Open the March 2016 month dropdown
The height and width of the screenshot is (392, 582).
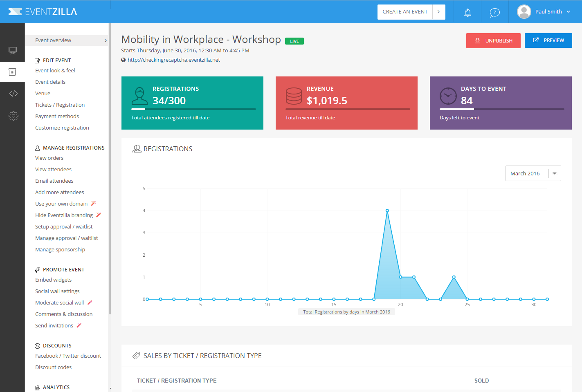click(x=533, y=173)
